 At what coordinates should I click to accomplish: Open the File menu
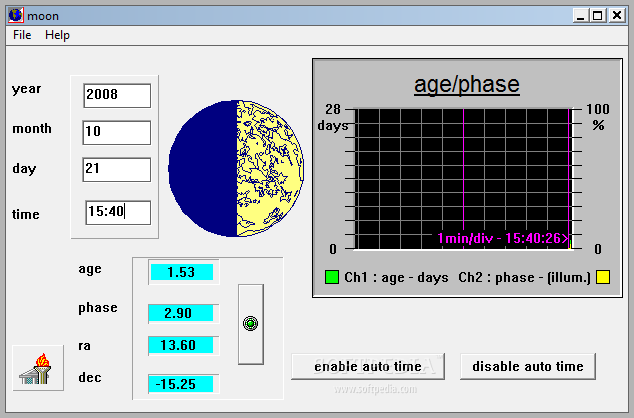pos(22,35)
